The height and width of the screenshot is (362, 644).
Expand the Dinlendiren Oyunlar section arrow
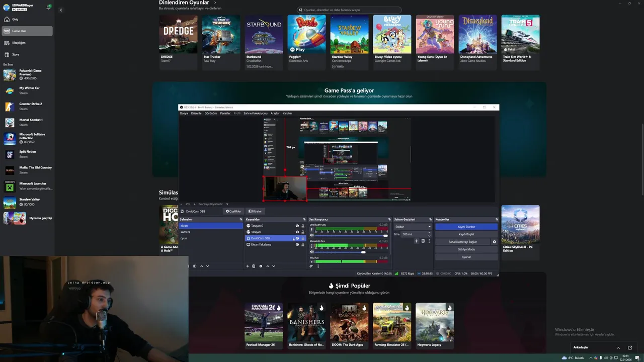coord(215,3)
